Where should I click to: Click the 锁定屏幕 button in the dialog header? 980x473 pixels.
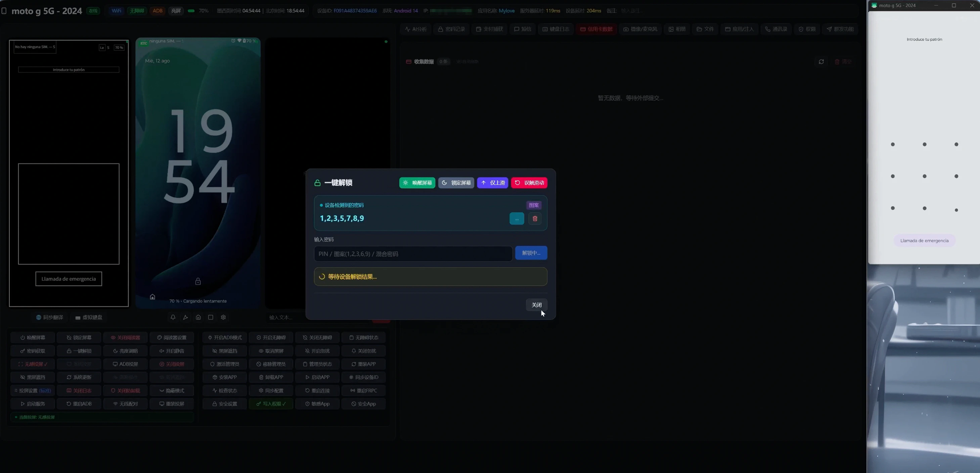click(x=456, y=183)
